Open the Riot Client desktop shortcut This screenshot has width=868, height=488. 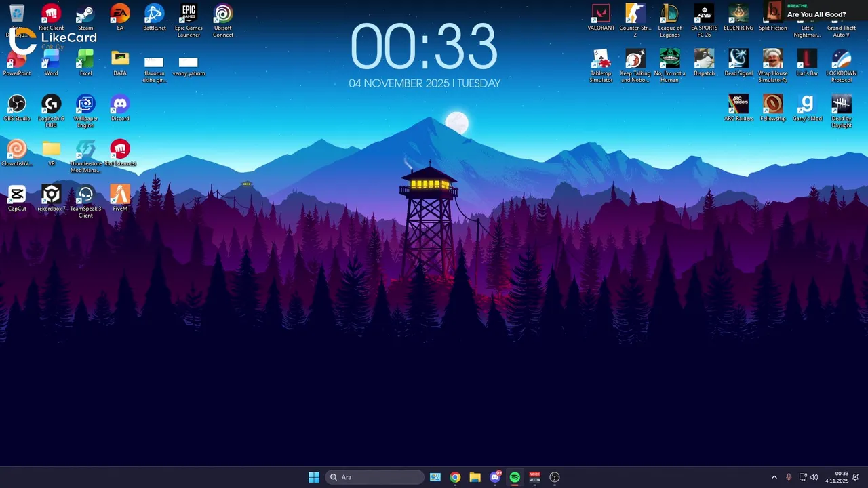click(x=51, y=18)
